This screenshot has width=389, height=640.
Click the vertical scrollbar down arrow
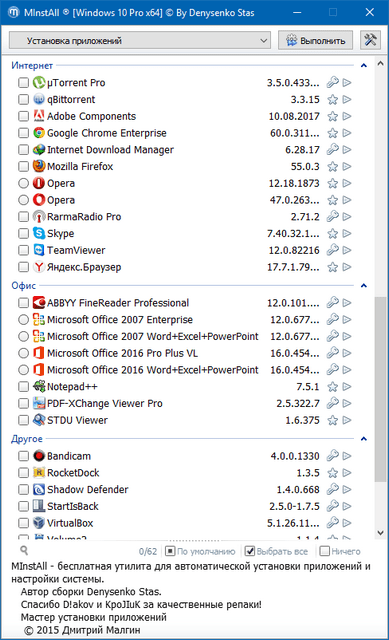380,533
